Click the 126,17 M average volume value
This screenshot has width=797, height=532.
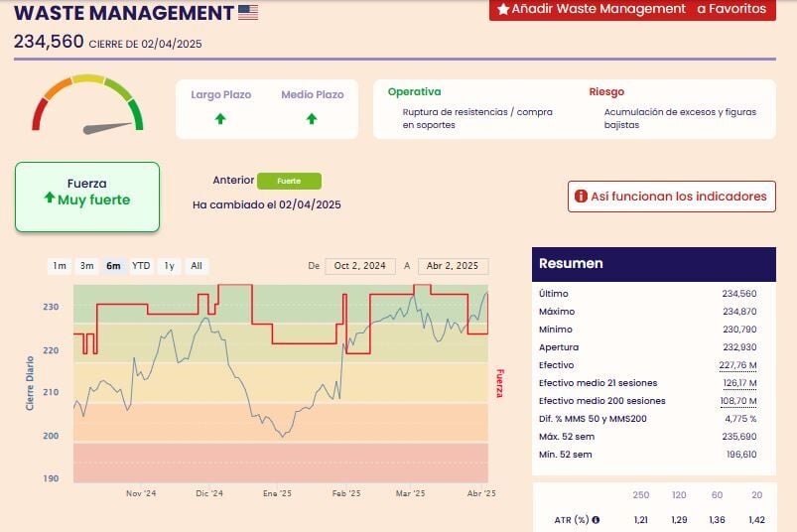click(x=739, y=383)
